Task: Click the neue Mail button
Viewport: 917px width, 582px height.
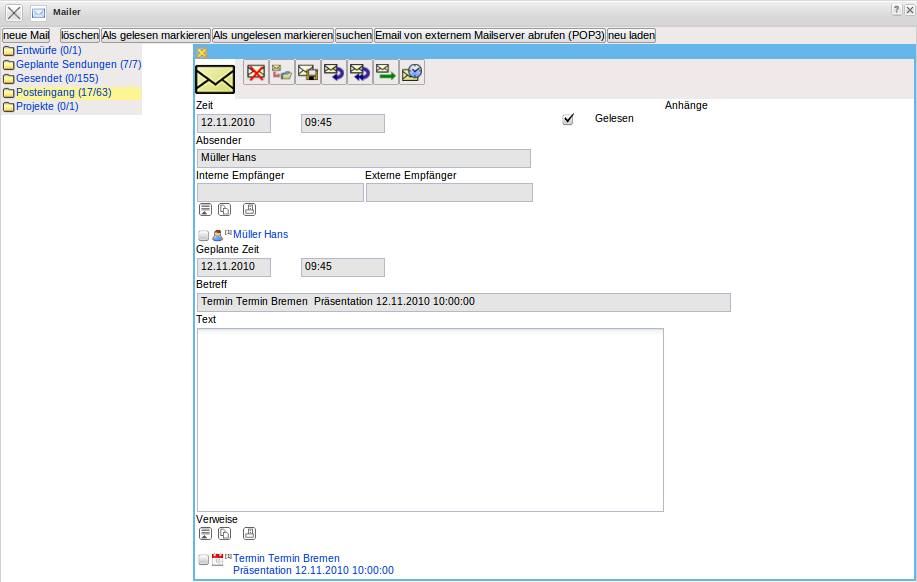Action: coord(26,35)
